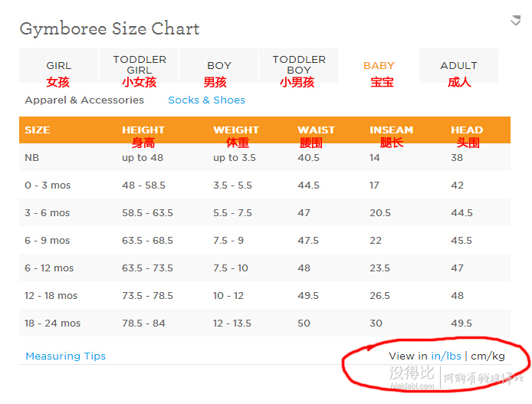Image resolution: width=532 pixels, height=404 pixels.
Task: Click weight value '10 - 12'
Action: pyautogui.click(x=228, y=295)
